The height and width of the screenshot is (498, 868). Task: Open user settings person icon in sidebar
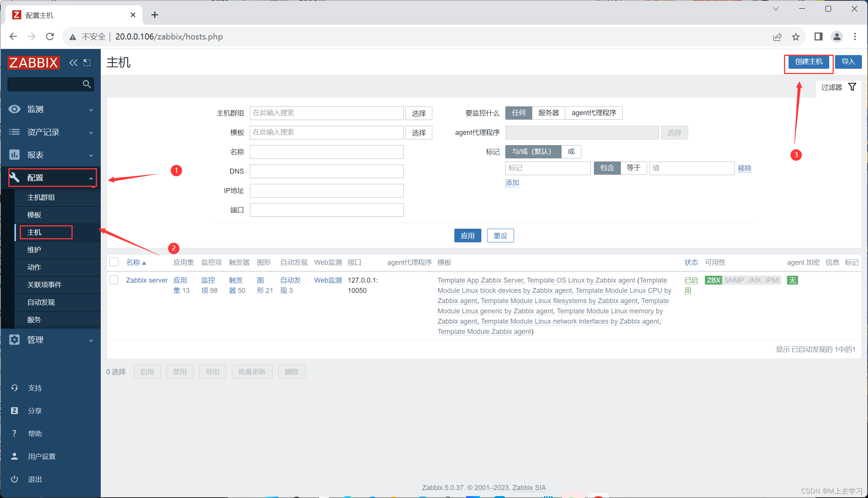[x=14, y=456]
